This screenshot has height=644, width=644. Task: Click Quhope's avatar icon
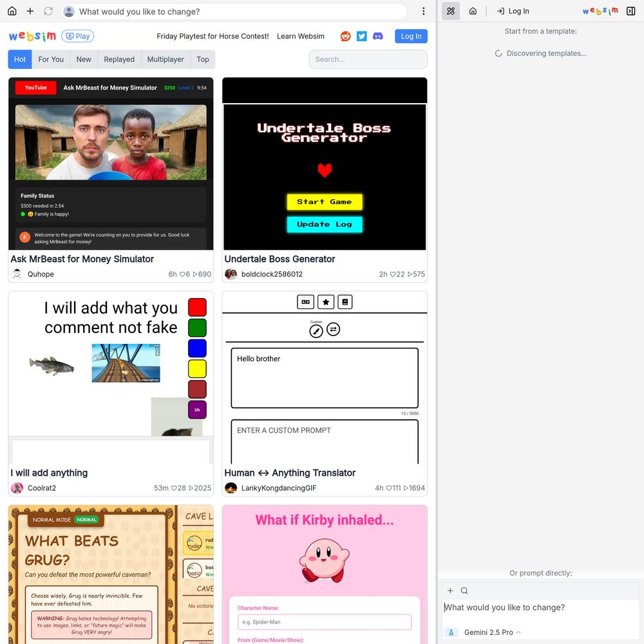pyautogui.click(x=17, y=274)
